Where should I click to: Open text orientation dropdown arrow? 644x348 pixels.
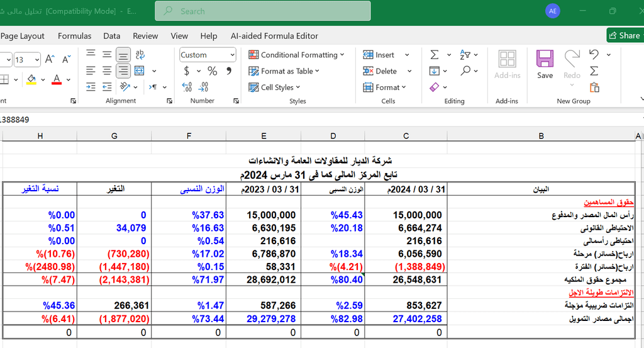[x=136, y=87]
